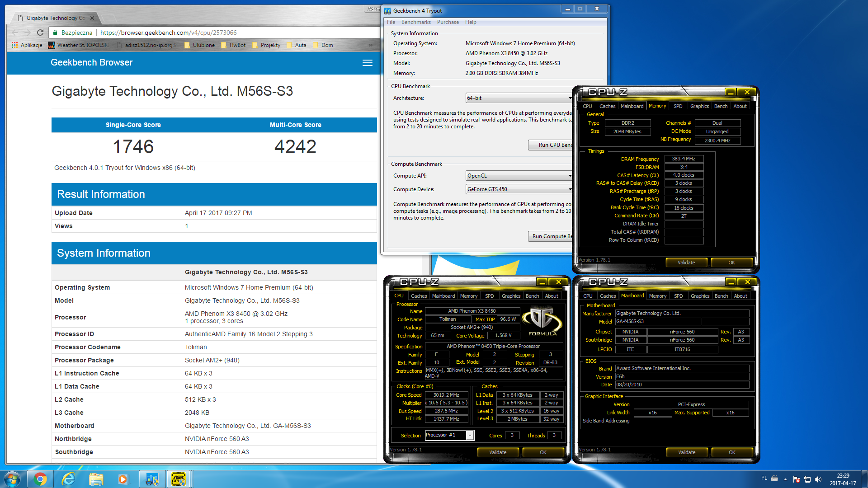Open the Geekbench Browser hamburger menu

(368, 63)
